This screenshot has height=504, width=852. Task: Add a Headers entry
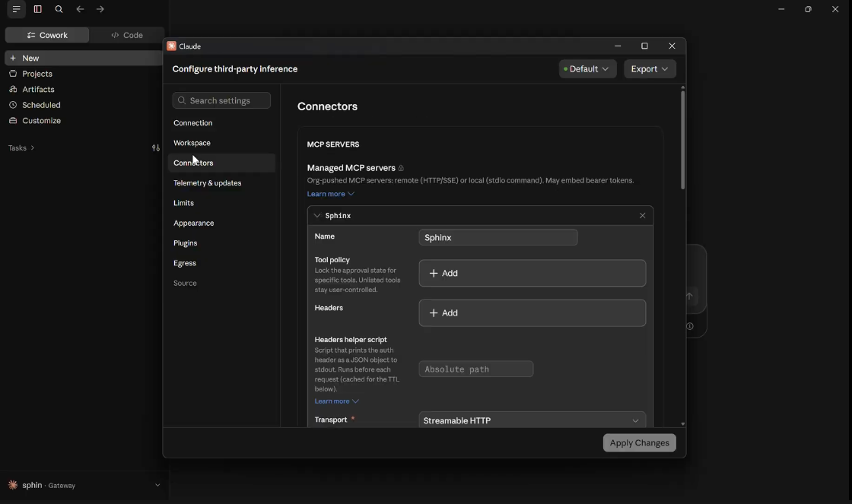coord(532,313)
